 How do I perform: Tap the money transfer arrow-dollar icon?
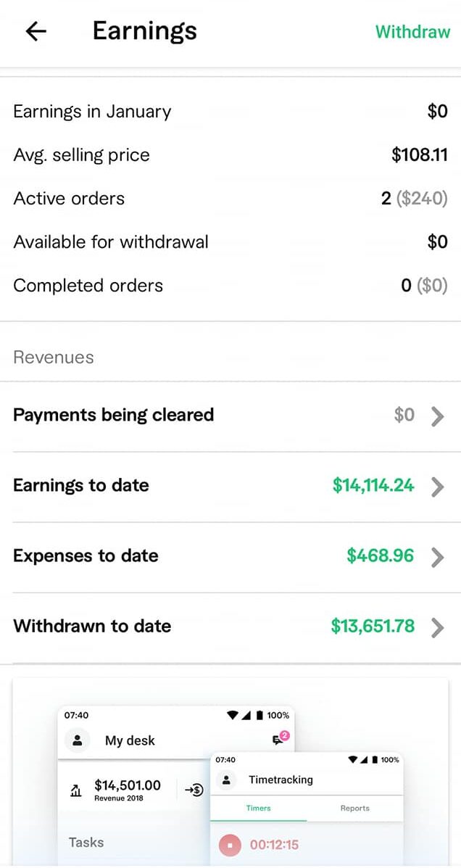click(194, 790)
